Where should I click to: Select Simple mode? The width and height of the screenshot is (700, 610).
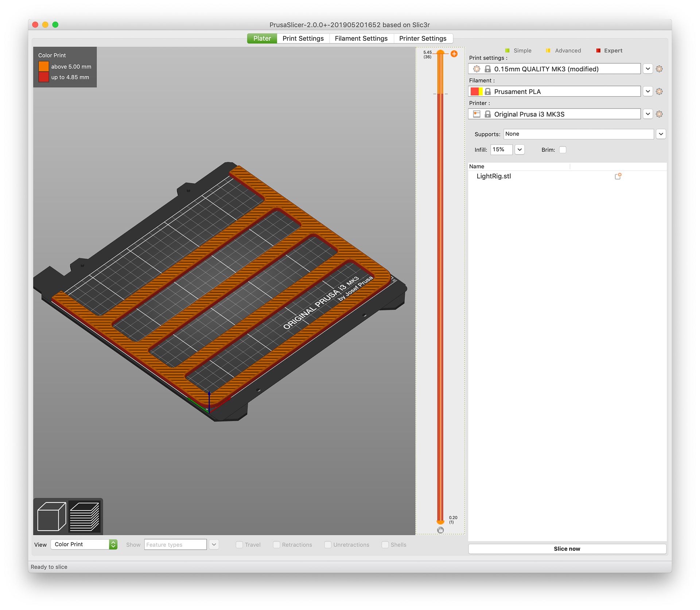click(518, 51)
